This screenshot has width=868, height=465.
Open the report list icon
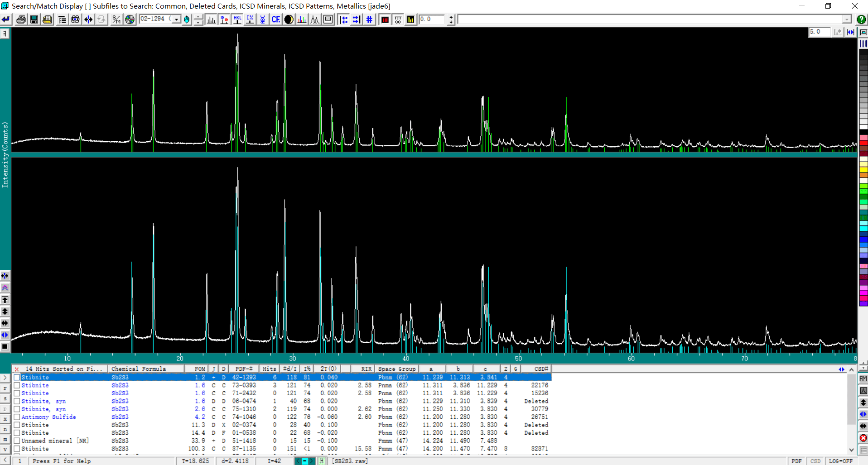(62, 19)
